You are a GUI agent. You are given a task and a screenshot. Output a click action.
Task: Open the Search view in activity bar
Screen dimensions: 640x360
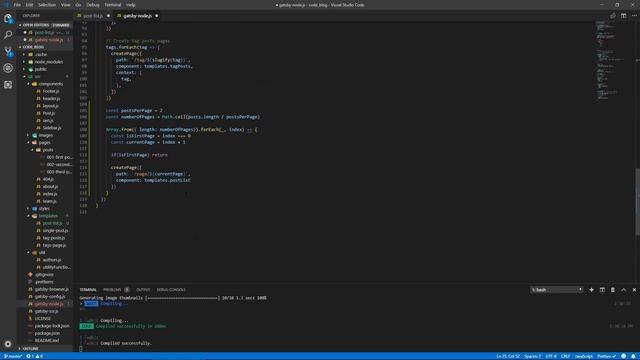tap(8, 35)
